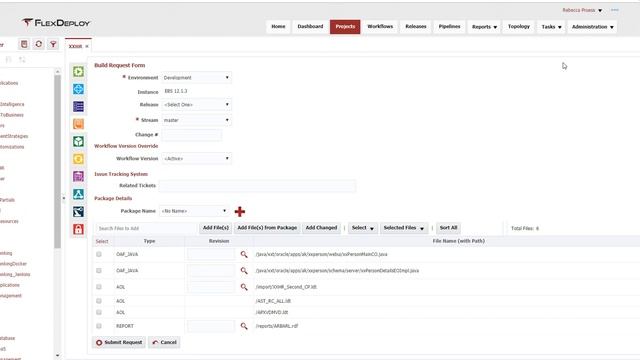Click the project tree scrollbar's up arrow
Image resolution: width=640 pixels, height=360 pixels.
[x=58, y=72]
